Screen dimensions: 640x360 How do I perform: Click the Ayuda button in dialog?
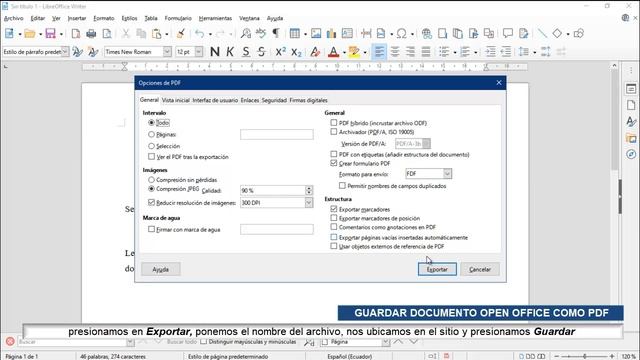point(160,269)
